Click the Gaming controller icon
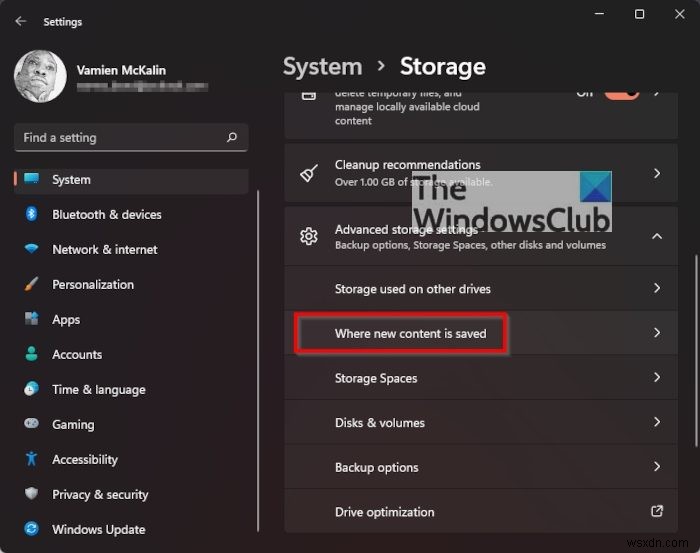 point(31,423)
